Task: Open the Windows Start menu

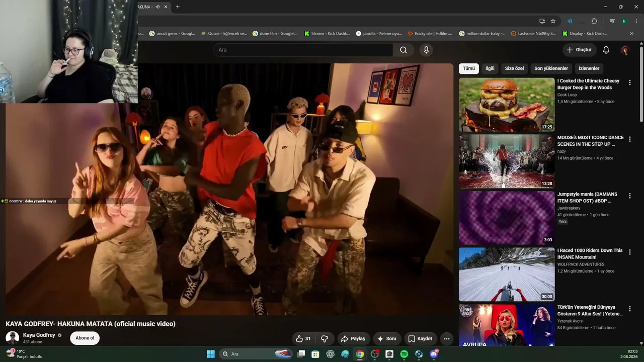Action: [x=211, y=354]
